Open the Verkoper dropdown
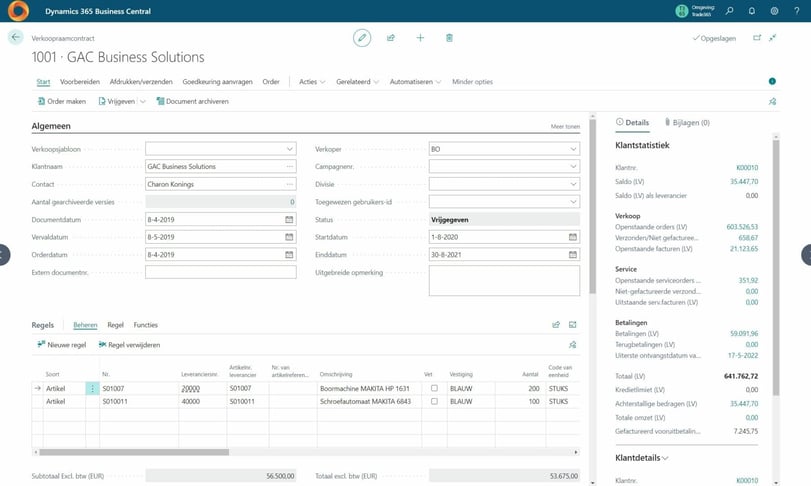The width and height of the screenshot is (811, 486). [573, 149]
